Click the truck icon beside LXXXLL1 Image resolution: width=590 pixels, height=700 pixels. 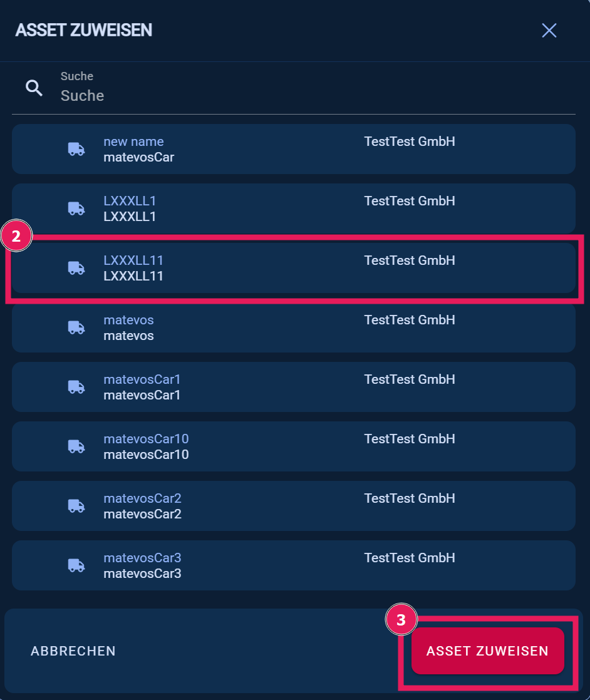76,208
